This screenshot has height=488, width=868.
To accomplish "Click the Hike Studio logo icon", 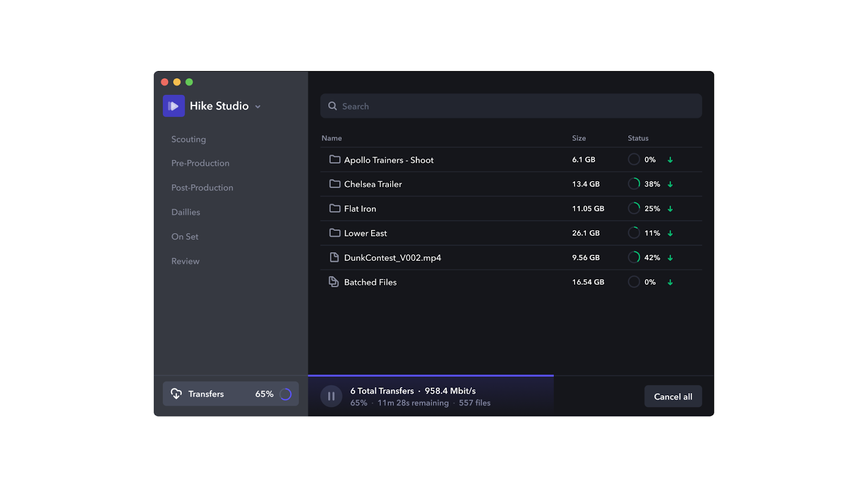I will click(x=174, y=106).
